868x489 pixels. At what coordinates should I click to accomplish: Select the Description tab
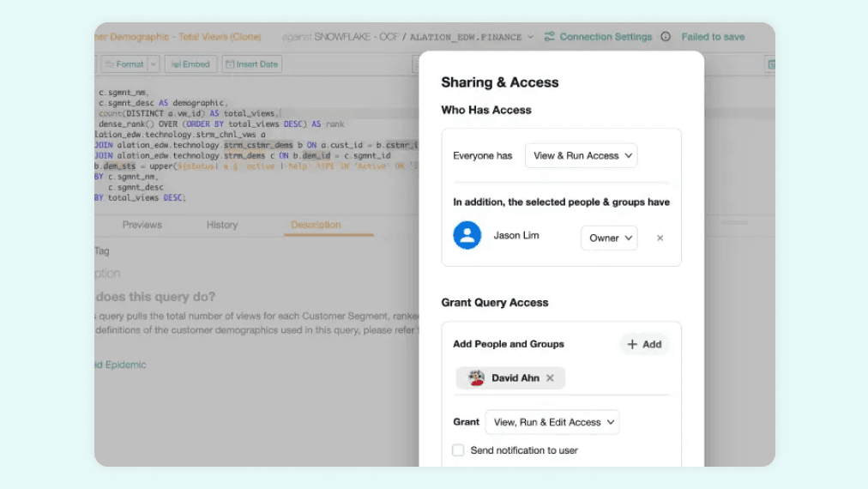(316, 225)
